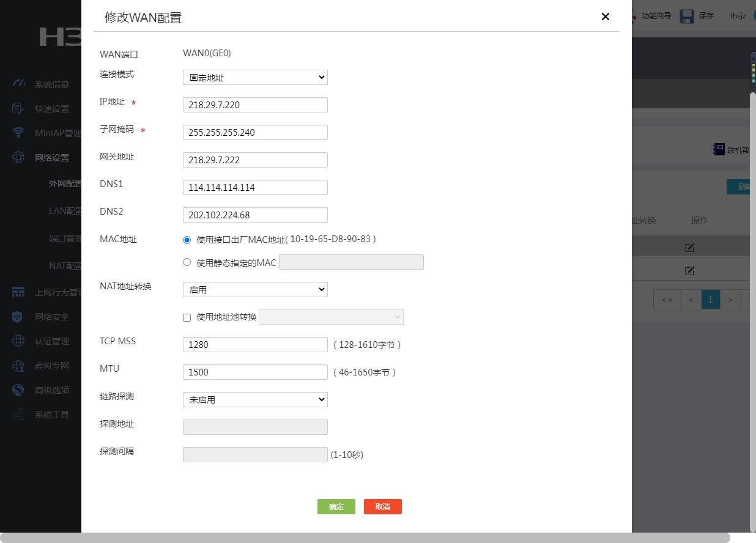Click the thsjz username in top bar
Screen dimensions: 756x543
coord(739,16)
